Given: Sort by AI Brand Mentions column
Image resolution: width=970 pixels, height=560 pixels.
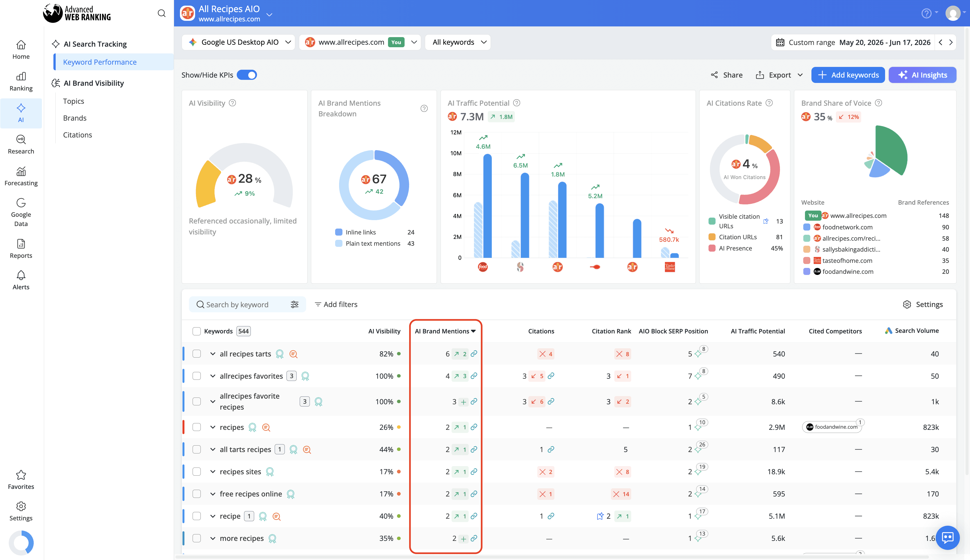Looking at the screenshot, I should click(445, 331).
